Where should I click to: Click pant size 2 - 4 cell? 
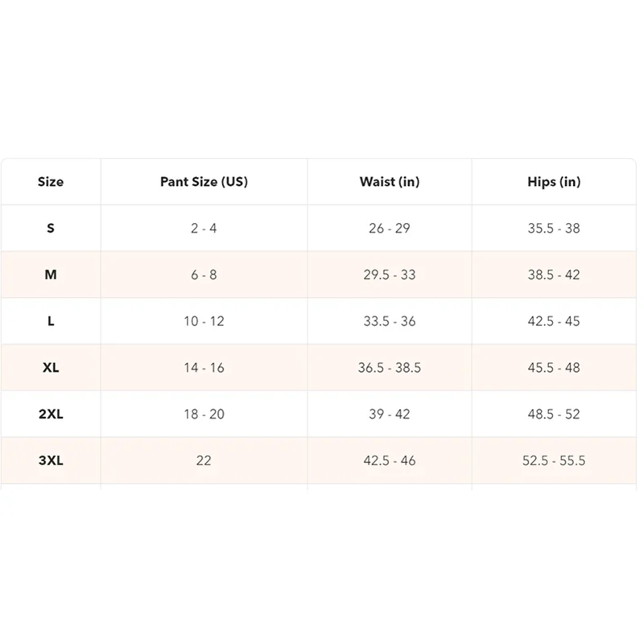click(204, 229)
